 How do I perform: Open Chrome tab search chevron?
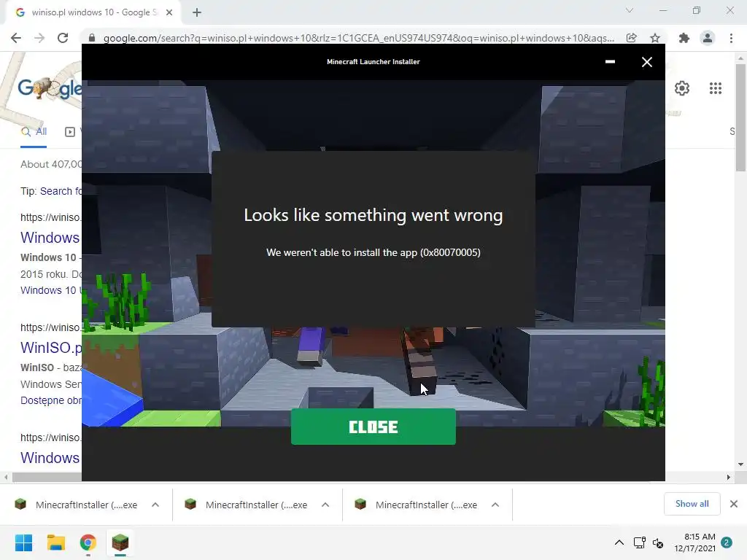click(630, 10)
